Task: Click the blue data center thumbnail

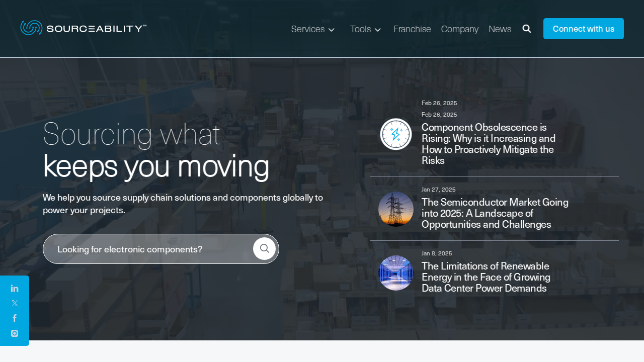Action: click(x=396, y=273)
